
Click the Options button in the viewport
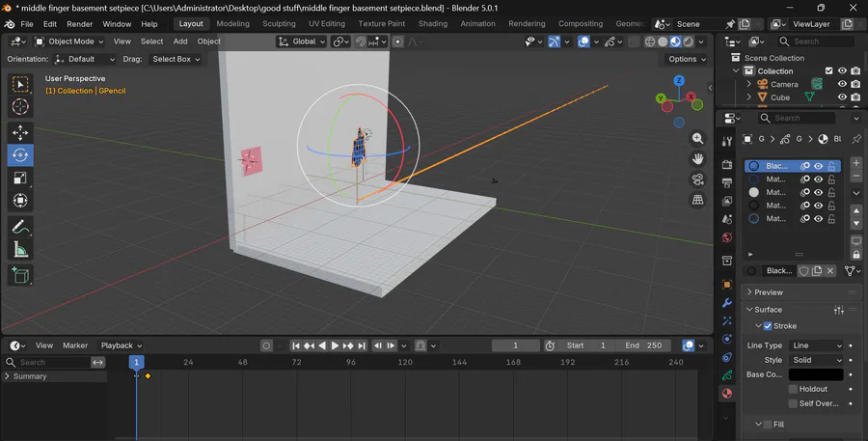point(686,59)
